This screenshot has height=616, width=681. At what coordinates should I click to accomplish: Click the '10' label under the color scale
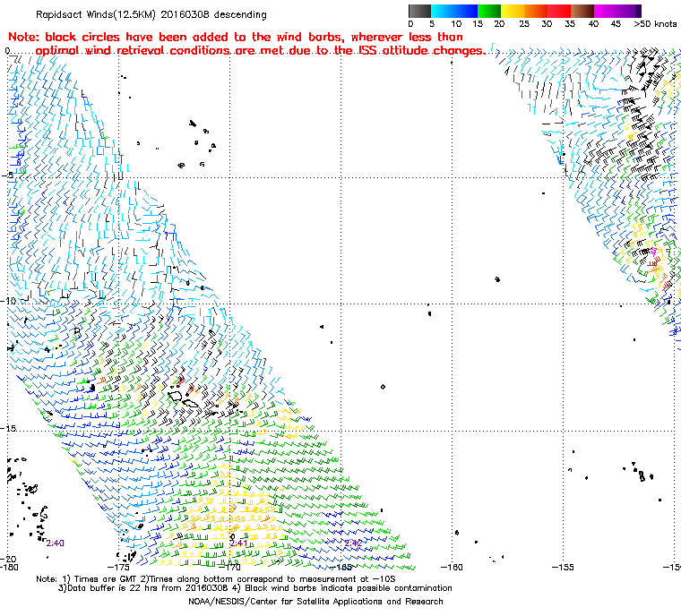(x=456, y=24)
